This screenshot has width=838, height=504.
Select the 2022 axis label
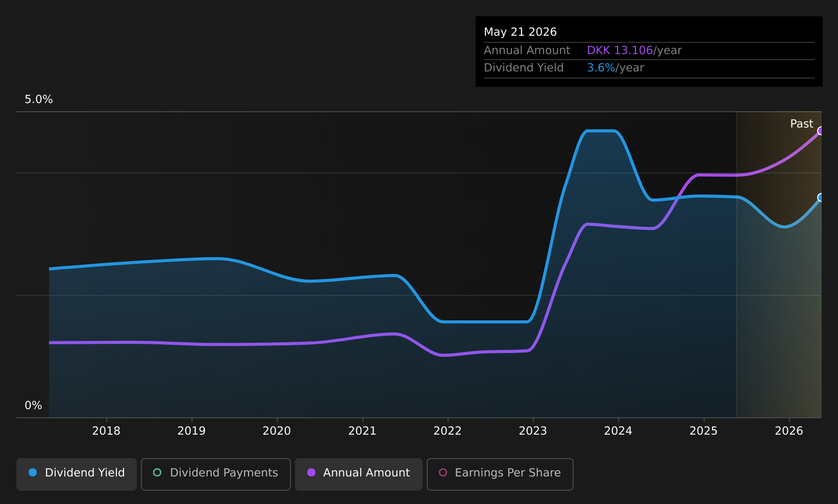(448, 431)
